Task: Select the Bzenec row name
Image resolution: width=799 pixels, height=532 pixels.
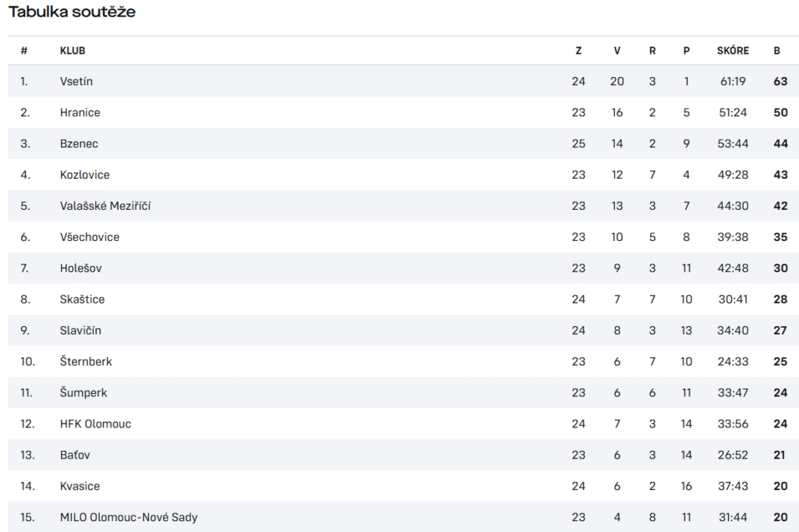Action: pos(79,144)
